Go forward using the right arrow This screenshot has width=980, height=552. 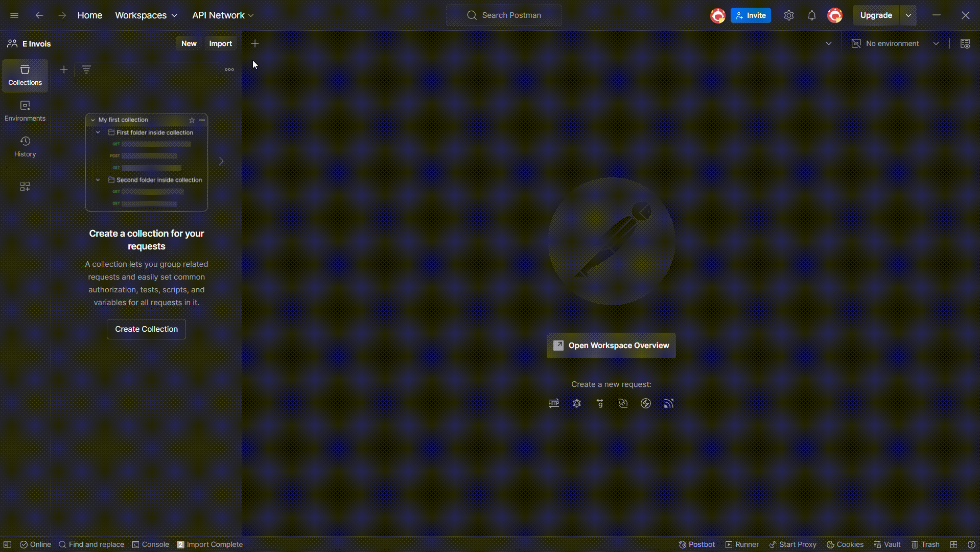(x=62, y=15)
